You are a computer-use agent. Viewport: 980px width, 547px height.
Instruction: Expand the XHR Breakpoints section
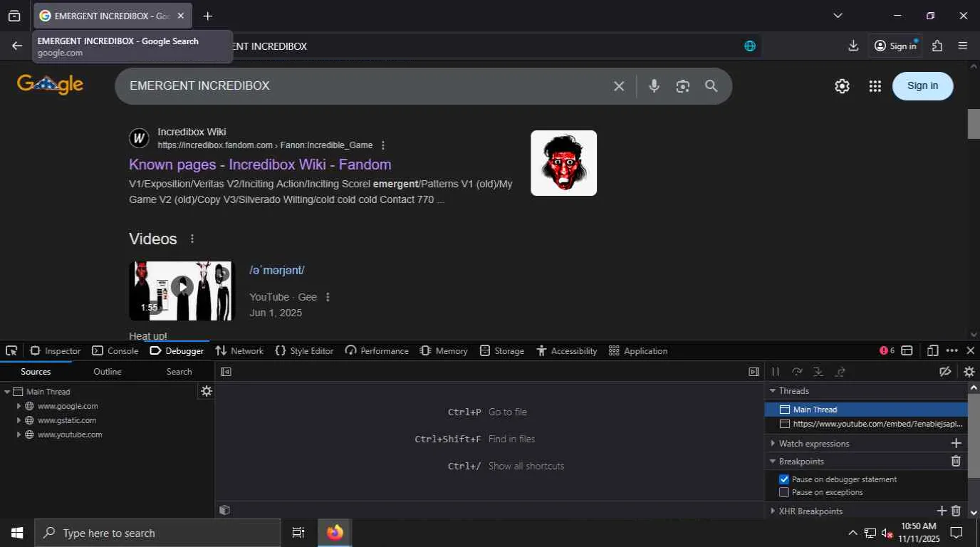click(x=773, y=511)
